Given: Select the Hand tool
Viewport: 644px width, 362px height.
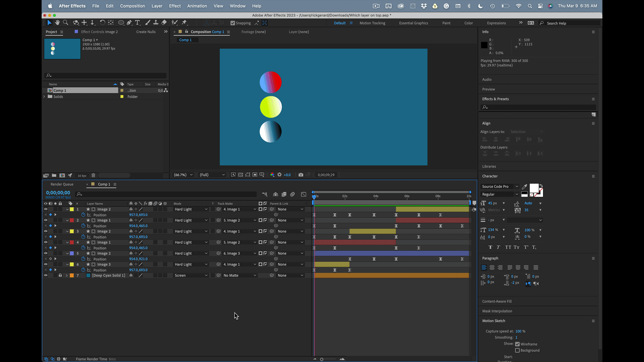Looking at the screenshot, I should tap(57, 22).
